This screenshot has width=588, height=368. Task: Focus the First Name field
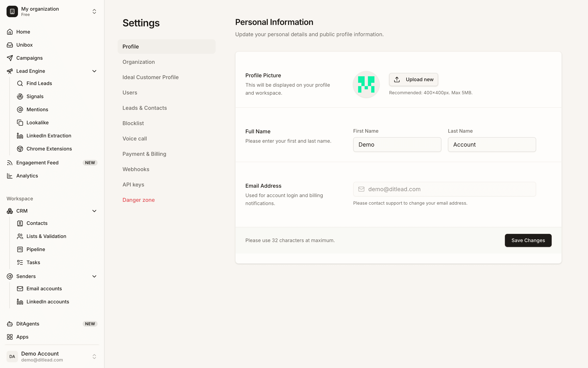pyautogui.click(x=397, y=145)
